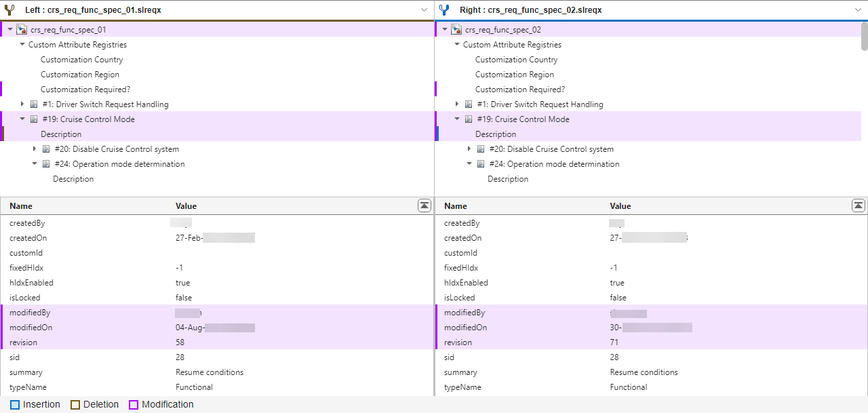Click requirement icon for #19 in right tree

(469, 119)
